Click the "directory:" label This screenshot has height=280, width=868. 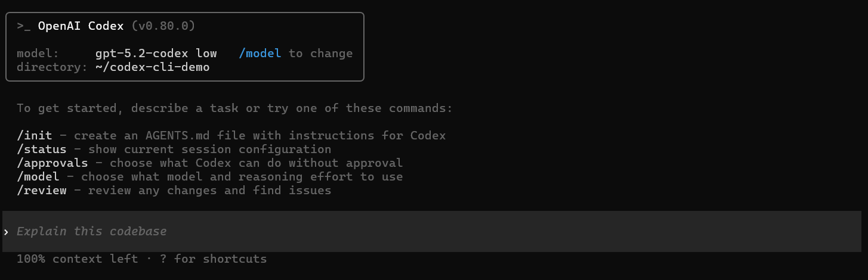(x=52, y=67)
